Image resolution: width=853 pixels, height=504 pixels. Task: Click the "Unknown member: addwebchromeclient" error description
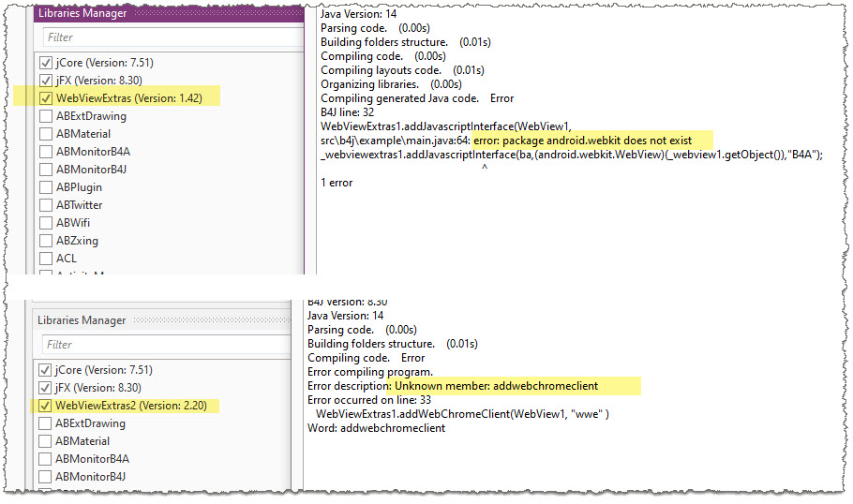pos(496,386)
